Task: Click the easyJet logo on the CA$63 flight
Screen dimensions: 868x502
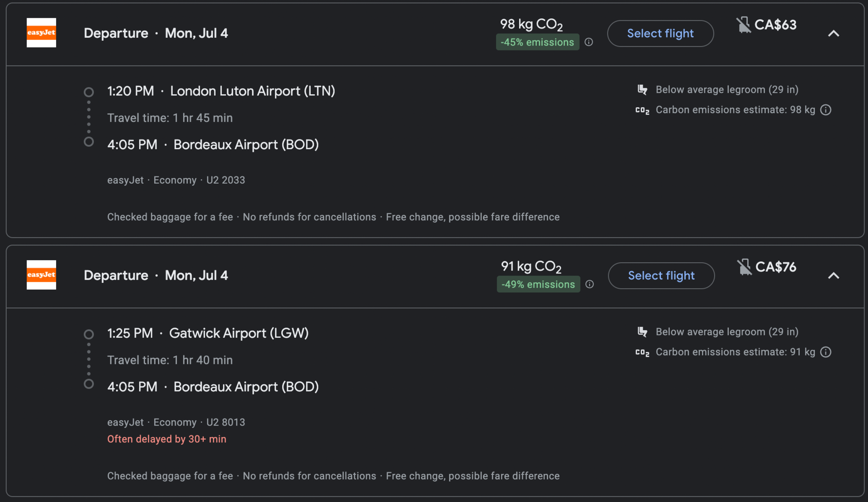Action: (41, 33)
